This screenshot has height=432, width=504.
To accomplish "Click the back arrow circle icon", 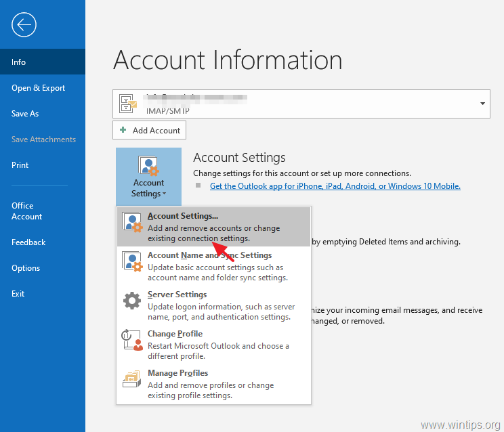I will (x=24, y=25).
